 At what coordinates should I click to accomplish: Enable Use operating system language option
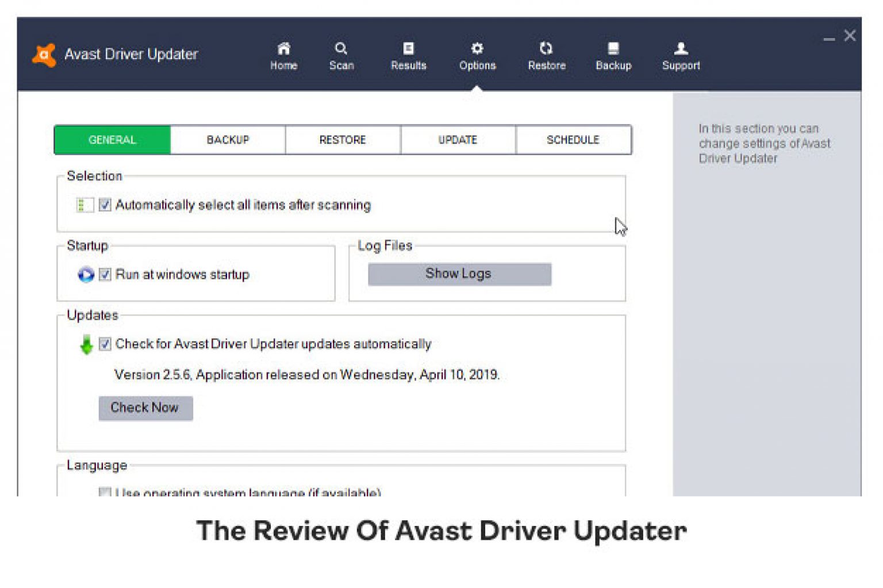click(105, 493)
